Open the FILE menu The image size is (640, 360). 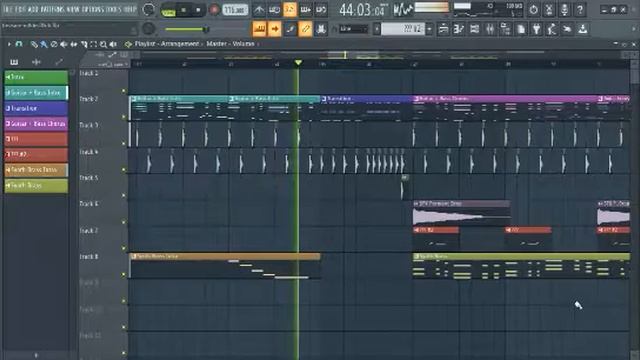click(x=7, y=9)
